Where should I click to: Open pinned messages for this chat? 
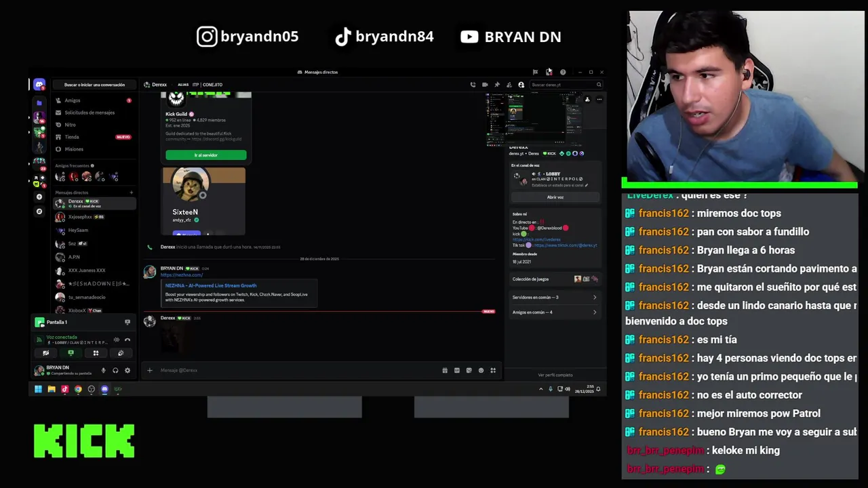click(497, 85)
